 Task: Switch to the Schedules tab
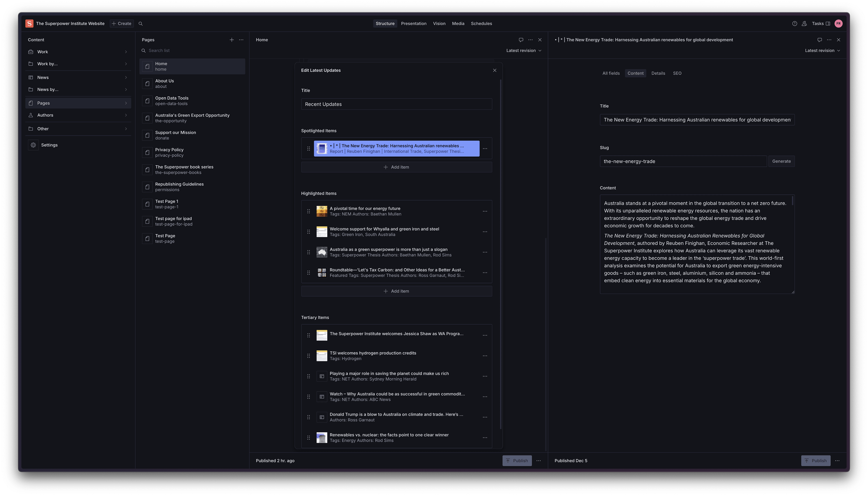(481, 23)
